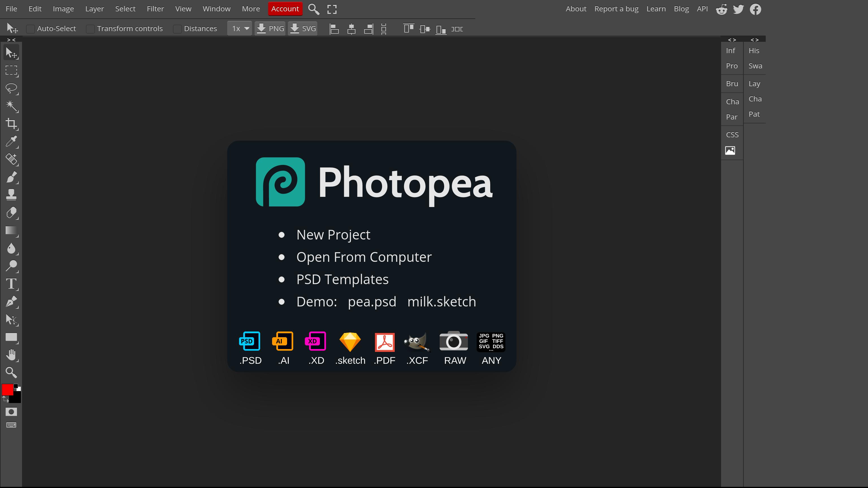Align left edges icon in options bar
Screen dimensions: 868x488
[x=334, y=29]
